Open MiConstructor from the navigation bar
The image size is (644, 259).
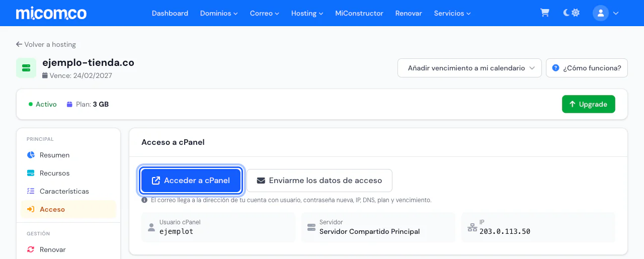tap(359, 13)
